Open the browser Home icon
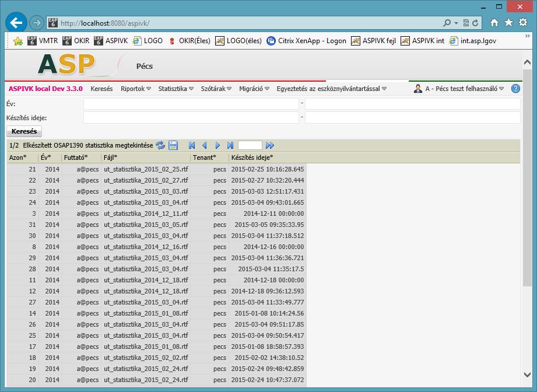The width and height of the screenshot is (537, 392). pos(494,23)
